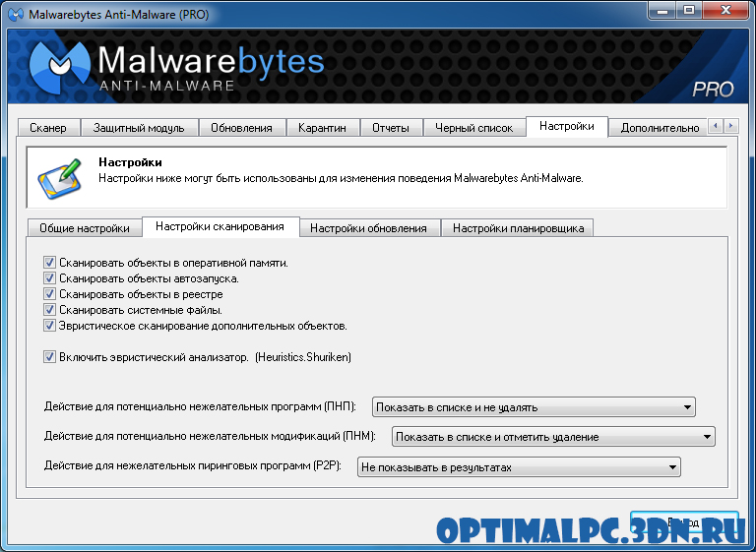
Task: Select the Настройки main tab
Action: point(567,126)
